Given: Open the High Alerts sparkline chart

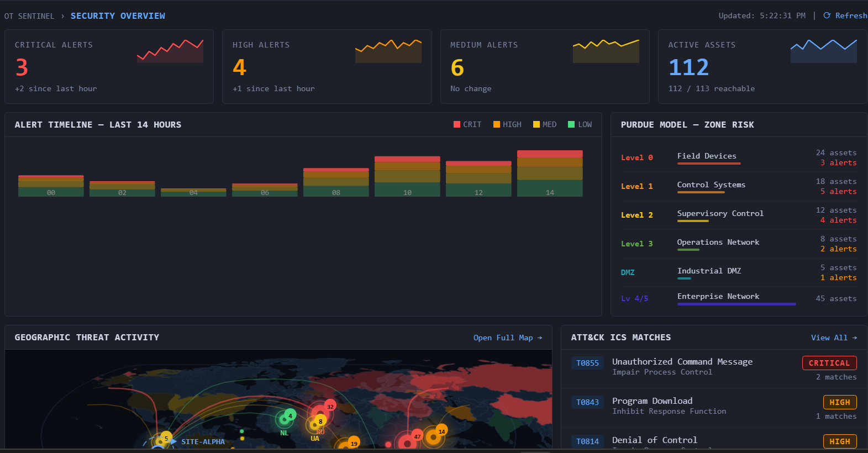Looking at the screenshot, I should 388,51.
